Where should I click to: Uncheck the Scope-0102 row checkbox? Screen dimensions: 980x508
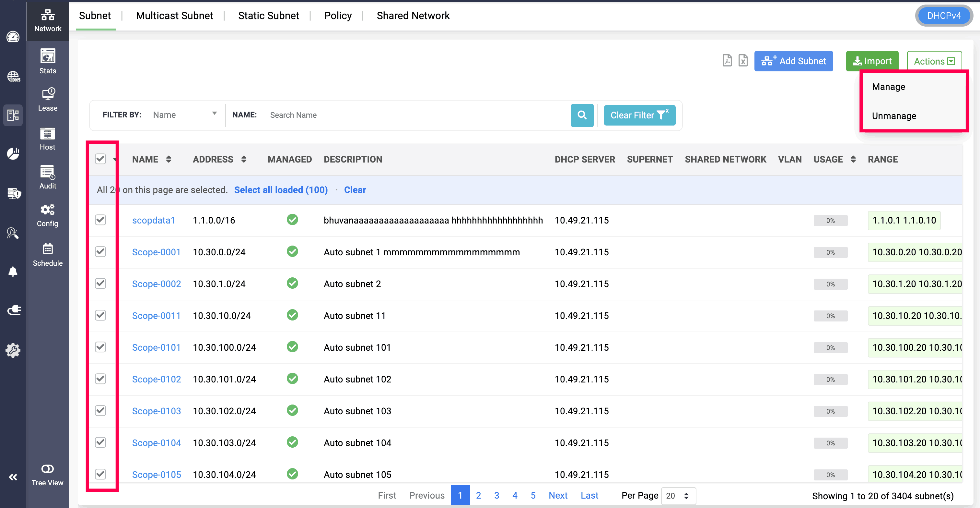coord(100,379)
